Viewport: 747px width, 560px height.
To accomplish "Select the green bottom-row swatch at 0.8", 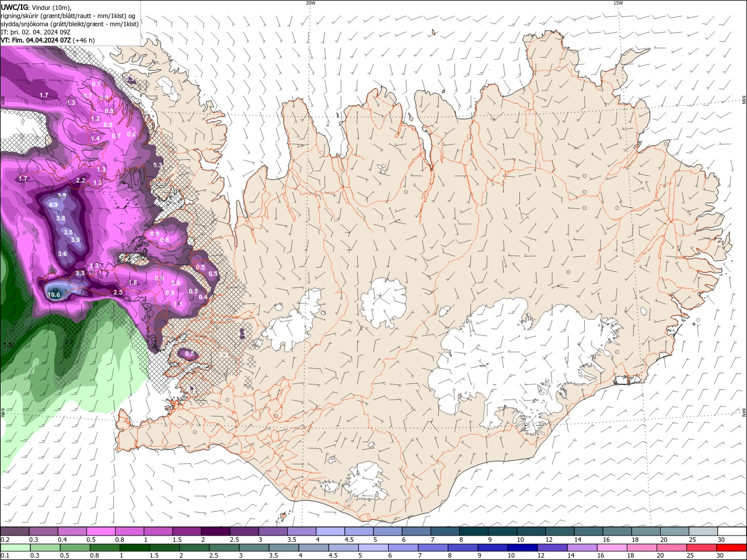I will click(x=104, y=548).
